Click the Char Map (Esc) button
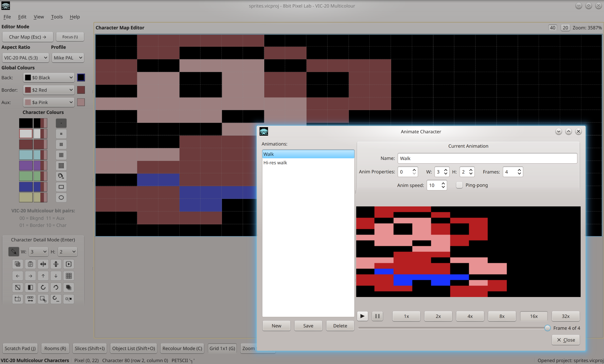Viewport: 604px width, 364px height. tap(27, 37)
